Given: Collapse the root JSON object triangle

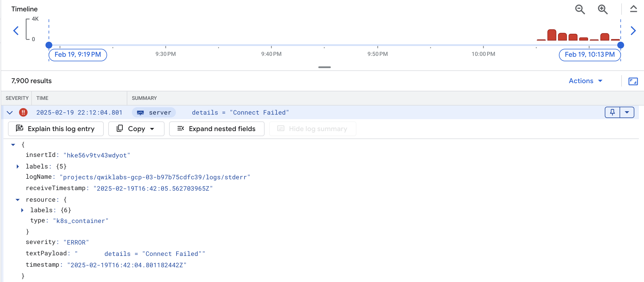Looking at the screenshot, I should point(13,145).
